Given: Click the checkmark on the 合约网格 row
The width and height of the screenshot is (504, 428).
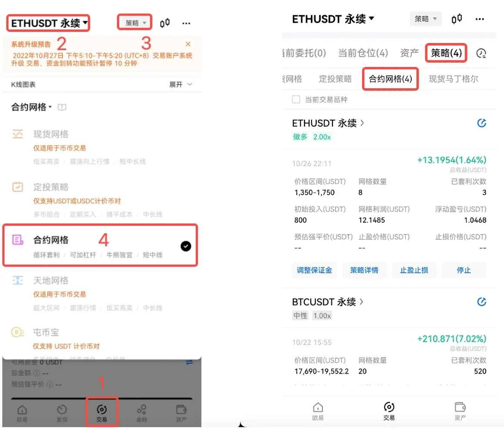Looking at the screenshot, I should [x=186, y=247].
